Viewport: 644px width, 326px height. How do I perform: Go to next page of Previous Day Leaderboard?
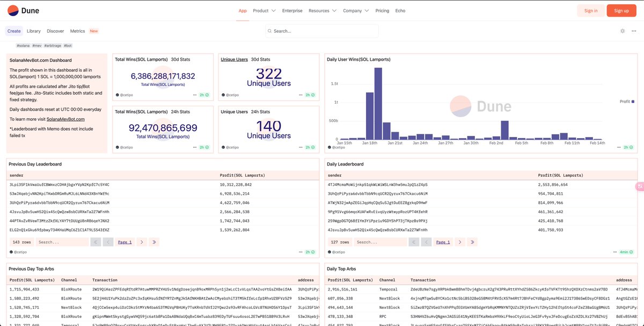(x=142, y=242)
